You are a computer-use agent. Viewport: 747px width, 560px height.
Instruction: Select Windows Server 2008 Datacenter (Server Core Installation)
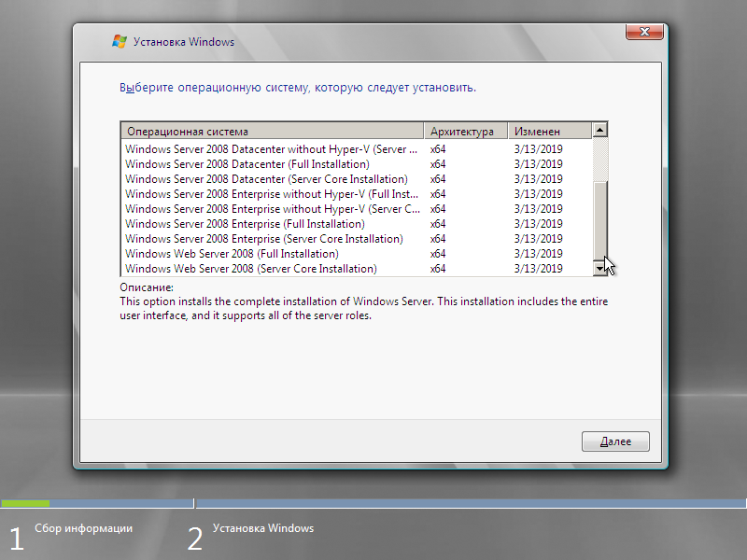(357, 179)
